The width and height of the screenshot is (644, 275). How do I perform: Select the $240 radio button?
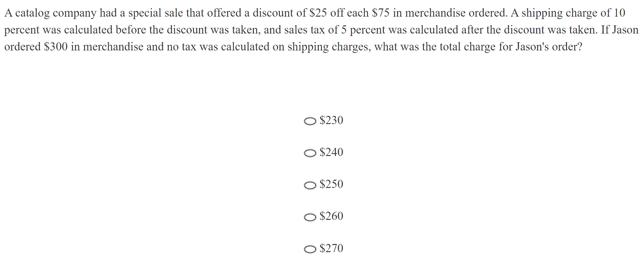pos(310,153)
